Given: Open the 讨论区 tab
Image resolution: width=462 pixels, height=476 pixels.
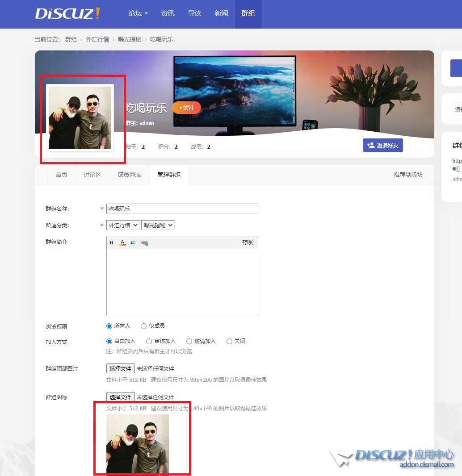Looking at the screenshot, I should 92,175.
